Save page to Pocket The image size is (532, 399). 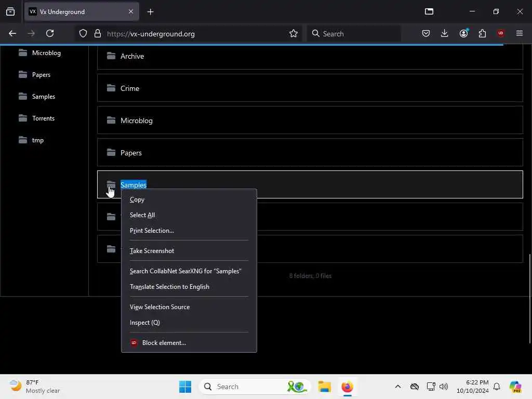coord(426,33)
